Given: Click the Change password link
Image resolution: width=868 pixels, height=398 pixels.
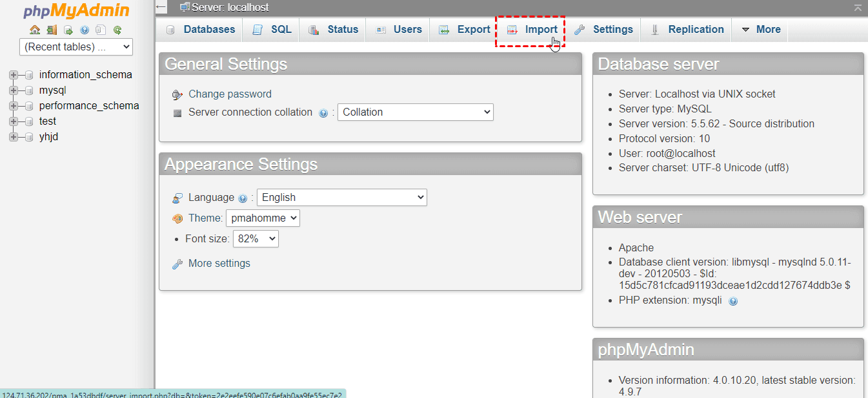Looking at the screenshot, I should click(230, 94).
